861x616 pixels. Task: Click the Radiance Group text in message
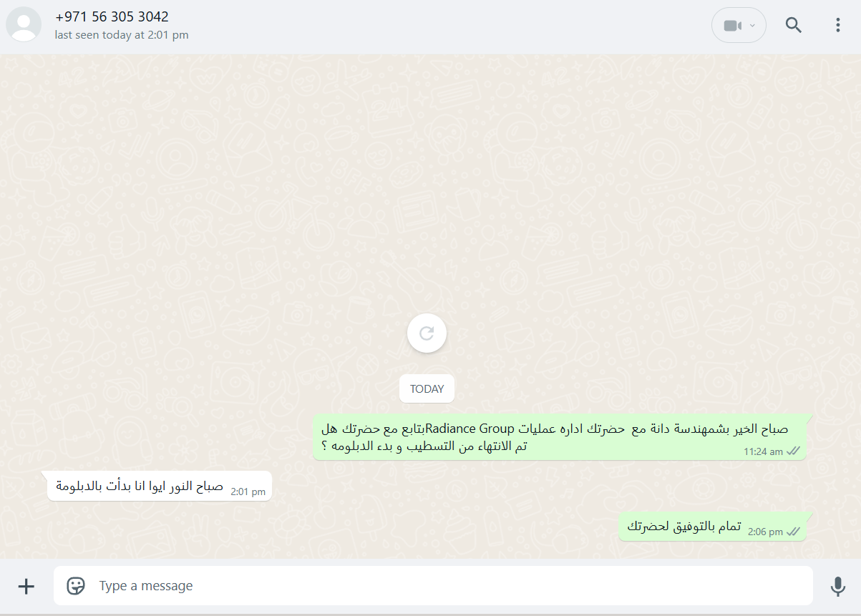point(471,429)
